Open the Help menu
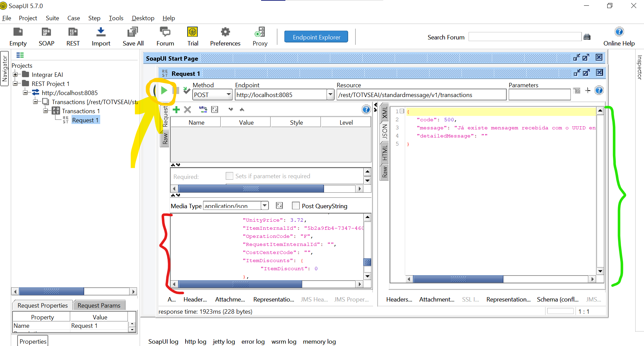The height and width of the screenshot is (346, 644). click(169, 18)
